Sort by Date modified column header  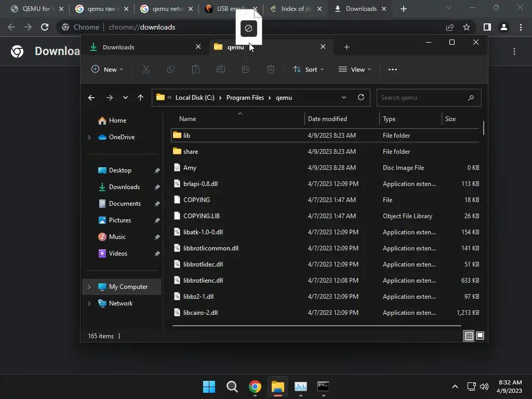click(342, 119)
